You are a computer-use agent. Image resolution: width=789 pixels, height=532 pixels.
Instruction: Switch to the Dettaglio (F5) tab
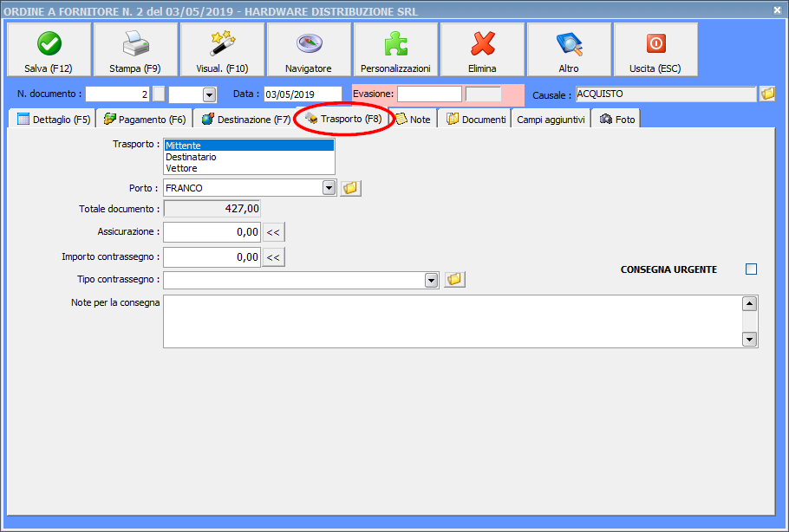(54, 120)
